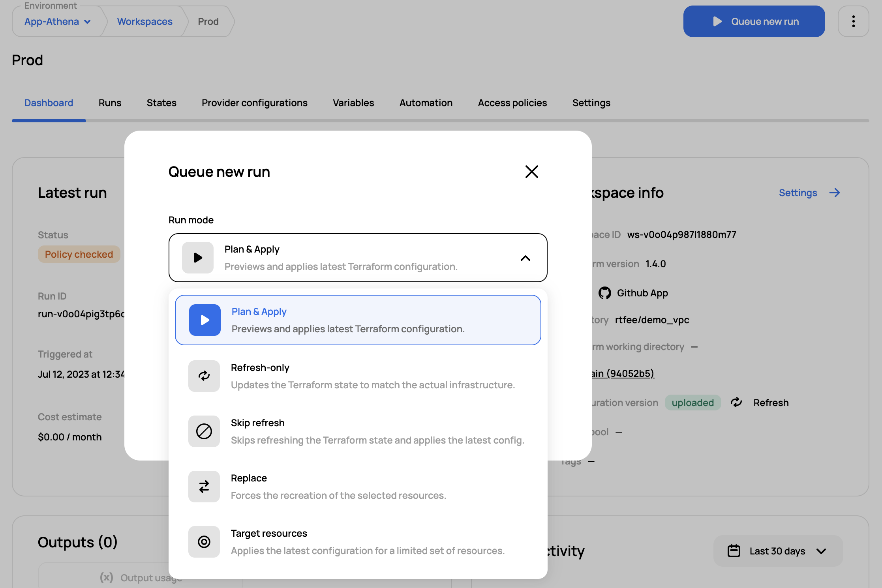Switch to the Runs tab
Viewport: 882px width, 588px height.
coord(110,103)
